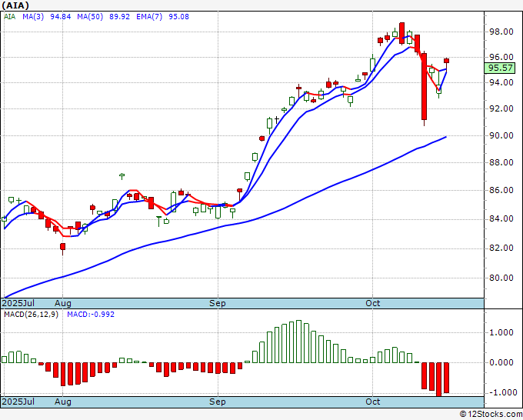The image size is (523, 420).
Task: Click Oct on the MACD panel axis
Action: pos(372,402)
